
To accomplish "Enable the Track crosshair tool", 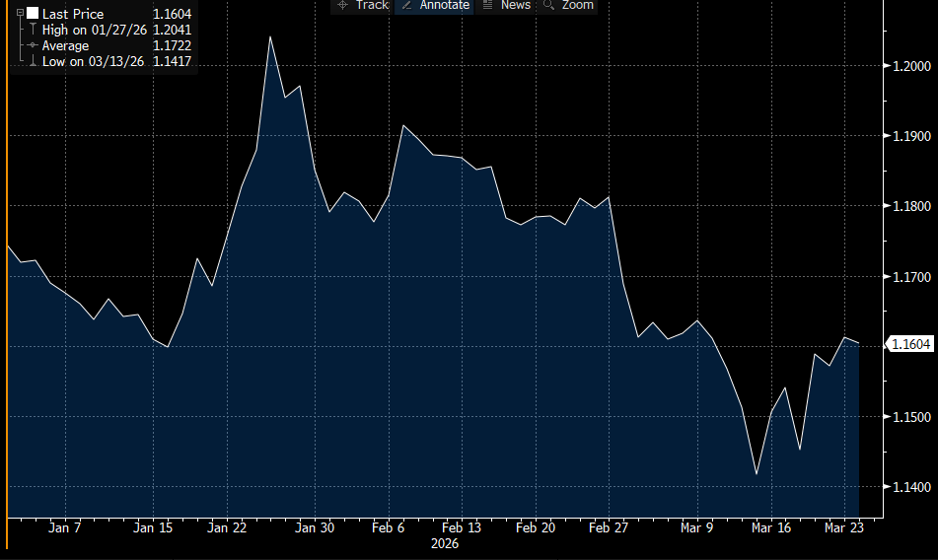I will click(x=363, y=5).
